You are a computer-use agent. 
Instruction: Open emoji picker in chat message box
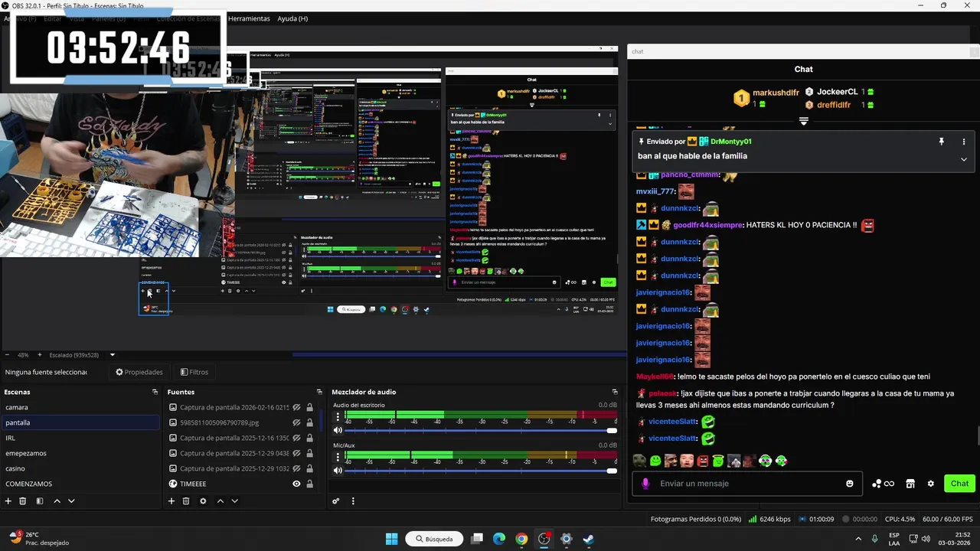[x=850, y=484]
